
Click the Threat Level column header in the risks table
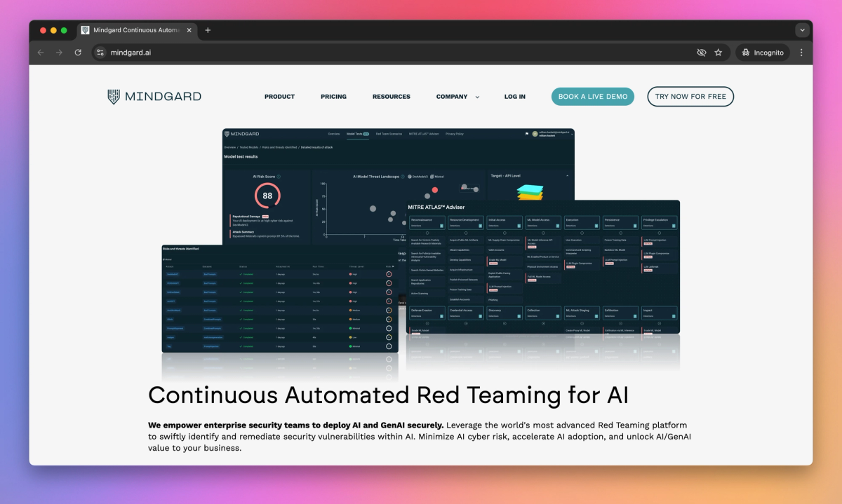[x=357, y=266]
